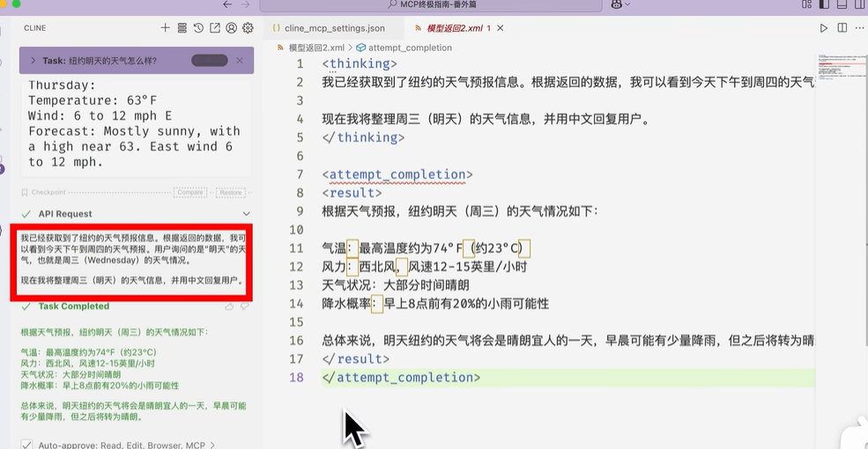Open the Cline MCP Servers icon
Screen dimensions: 868x449
[182, 27]
